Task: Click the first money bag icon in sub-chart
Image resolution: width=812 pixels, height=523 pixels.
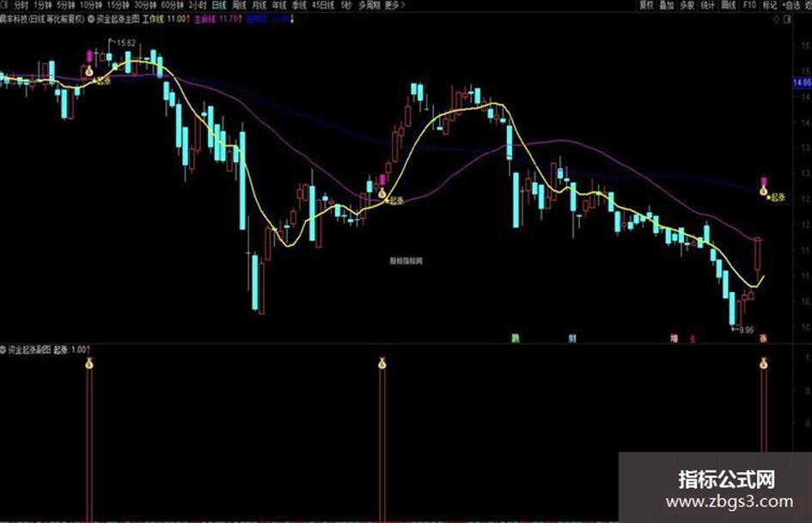Action: pyautogui.click(x=89, y=363)
